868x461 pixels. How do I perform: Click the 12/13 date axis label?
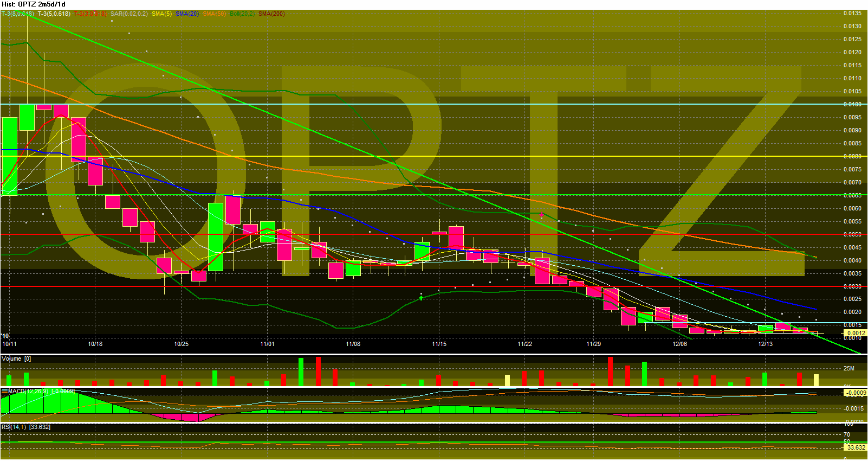click(x=765, y=344)
